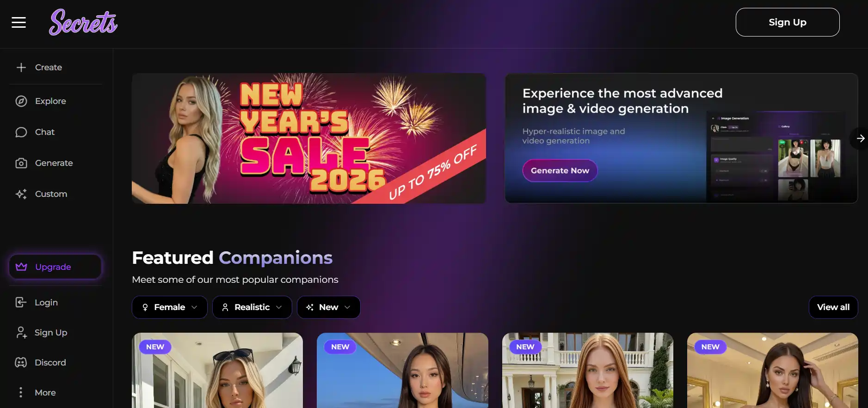868x408 pixels.
Task: Open the hamburger menu icon
Action: (18, 22)
